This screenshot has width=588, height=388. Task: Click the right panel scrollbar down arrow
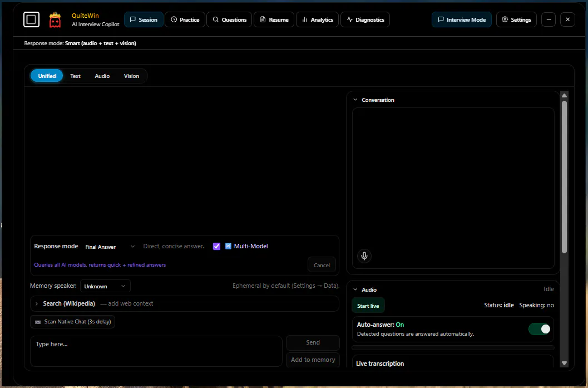coord(564,364)
